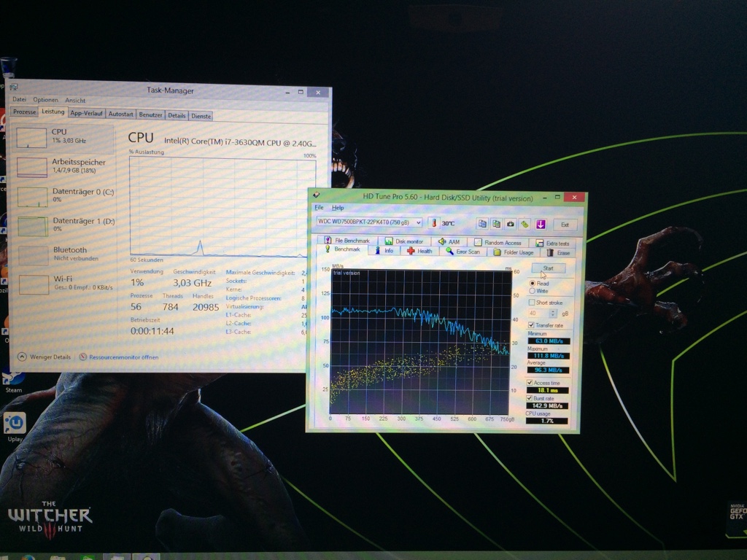This screenshot has width=747, height=560.
Task: Enable the Short stroke checkbox
Action: [532, 303]
